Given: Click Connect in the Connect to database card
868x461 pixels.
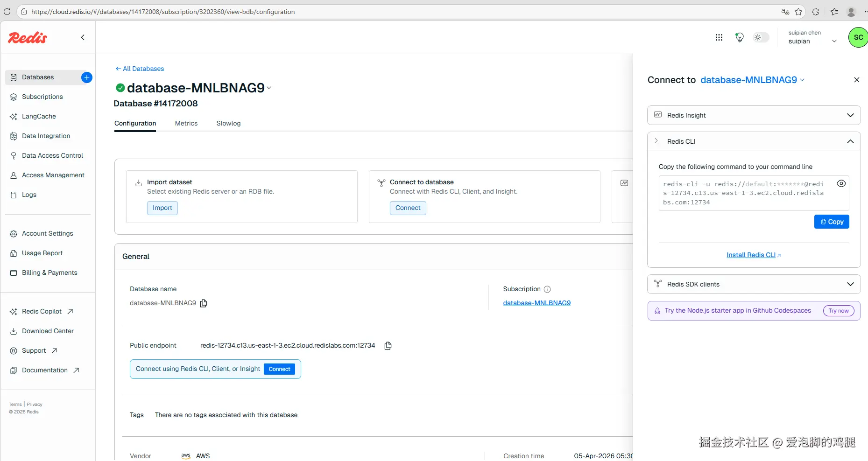Looking at the screenshot, I should 408,208.
